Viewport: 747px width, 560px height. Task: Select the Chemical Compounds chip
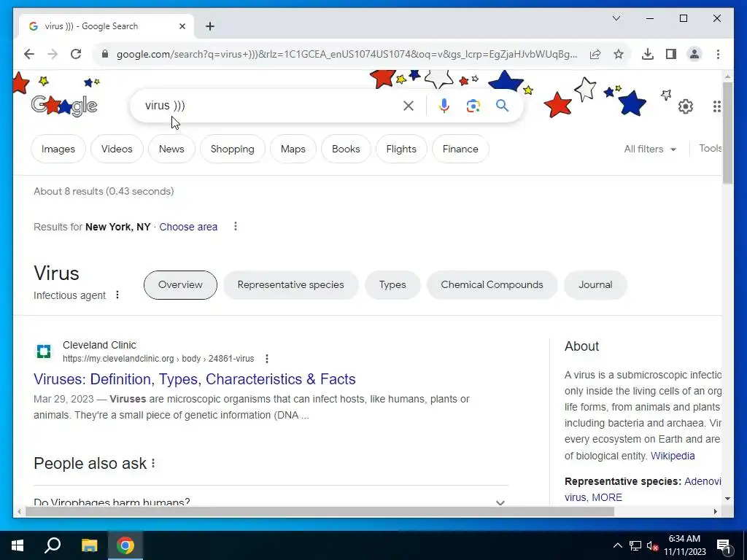click(492, 285)
